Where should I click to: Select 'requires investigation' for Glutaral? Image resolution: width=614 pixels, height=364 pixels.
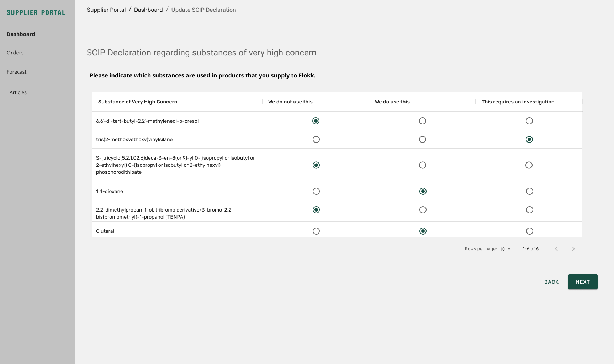(529, 231)
